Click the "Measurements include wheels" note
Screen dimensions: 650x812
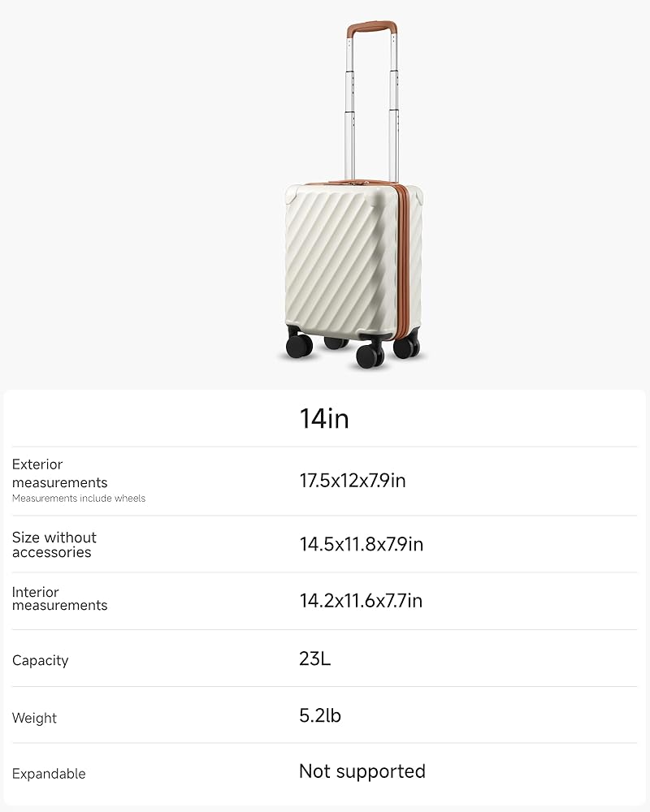pos(79,499)
